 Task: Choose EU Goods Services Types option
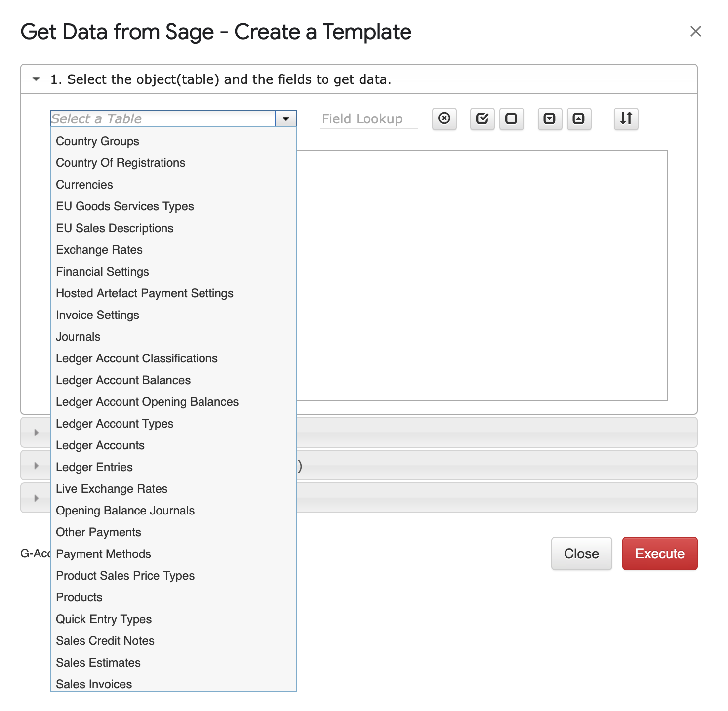pos(173,206)
